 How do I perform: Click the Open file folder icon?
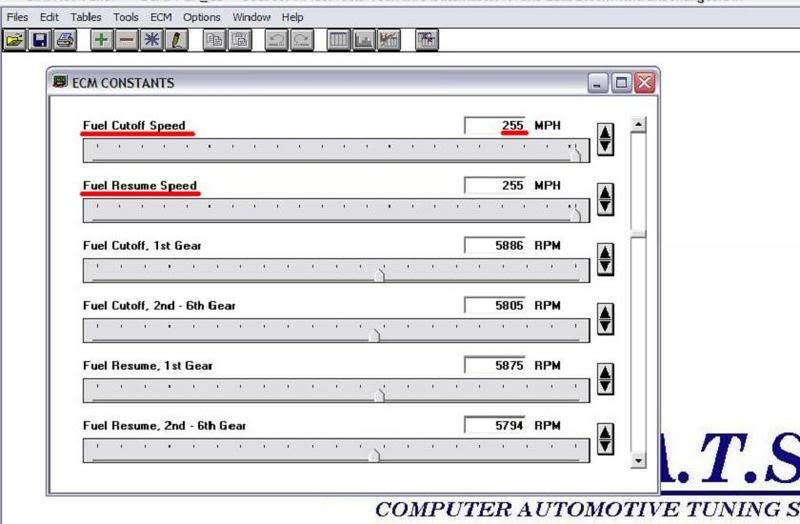[x=14, y=41]
